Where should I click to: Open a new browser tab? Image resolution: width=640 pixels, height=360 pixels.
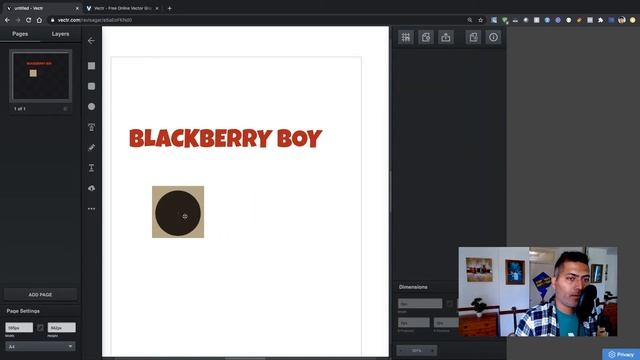[169, 8]
